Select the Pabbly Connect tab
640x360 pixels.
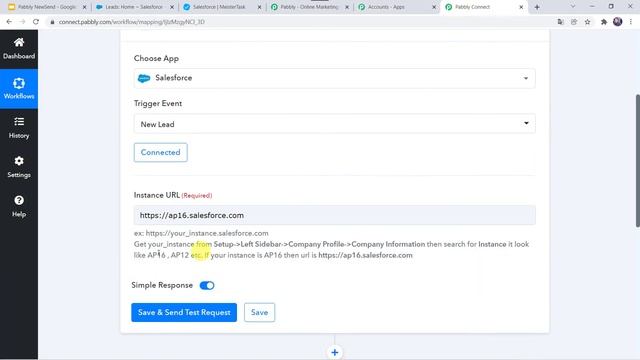[484, 7]
